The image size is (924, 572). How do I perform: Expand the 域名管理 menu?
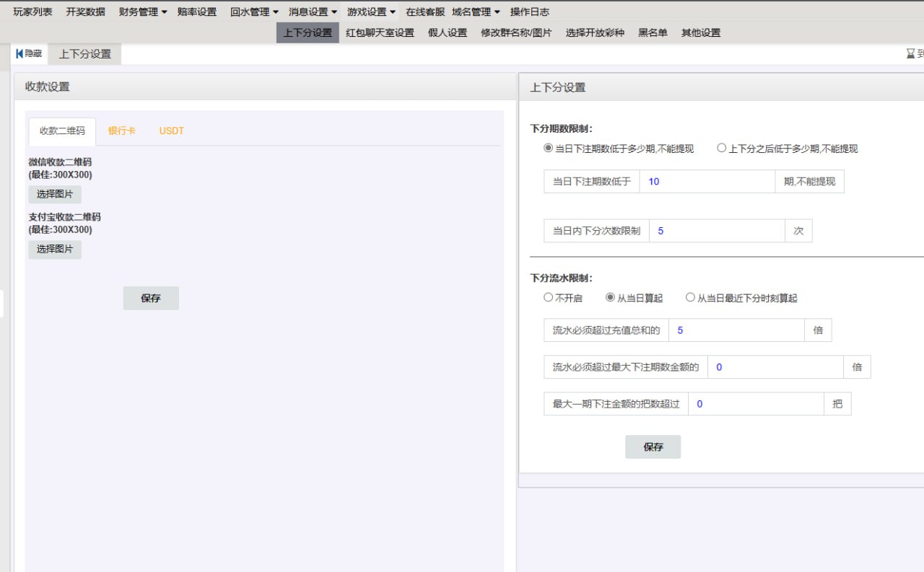click(471, 11)
